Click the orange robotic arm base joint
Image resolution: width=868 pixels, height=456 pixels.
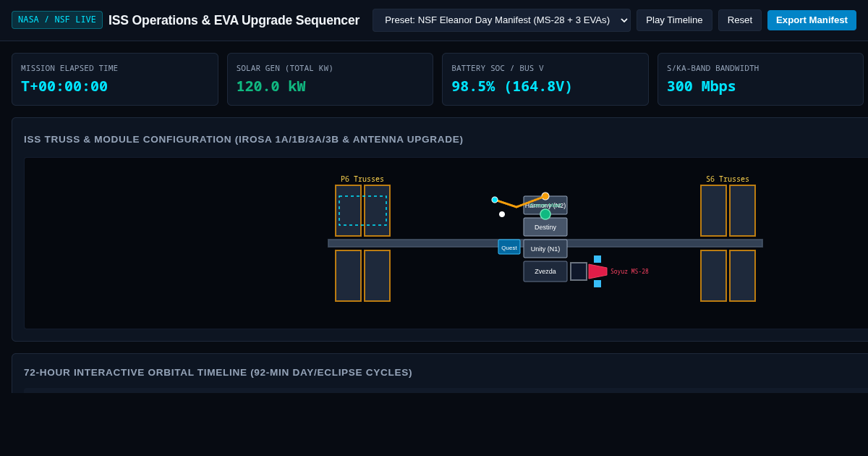coord(545,196)
